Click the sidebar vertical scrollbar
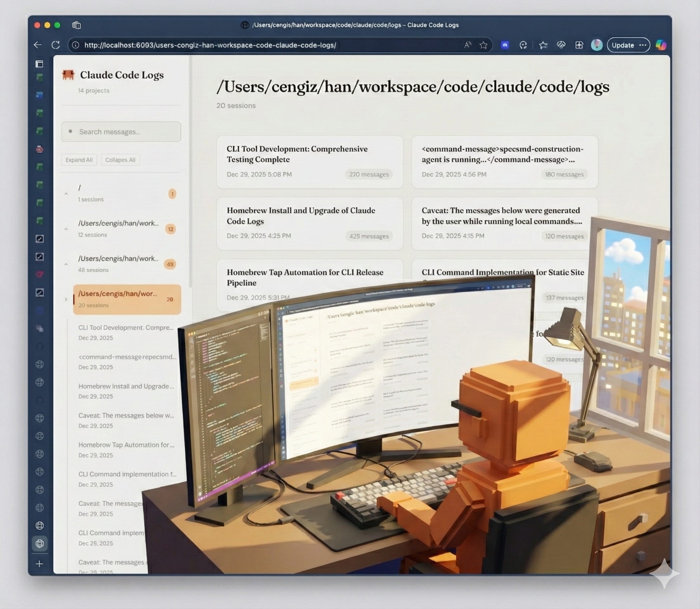Image resolution: width=700 pixels, height=609 pixels. click(x=191, y=170)
